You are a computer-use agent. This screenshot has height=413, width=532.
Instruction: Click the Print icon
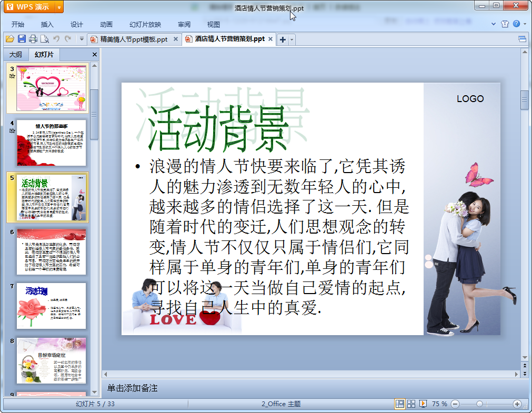click(x=33, y=39)
